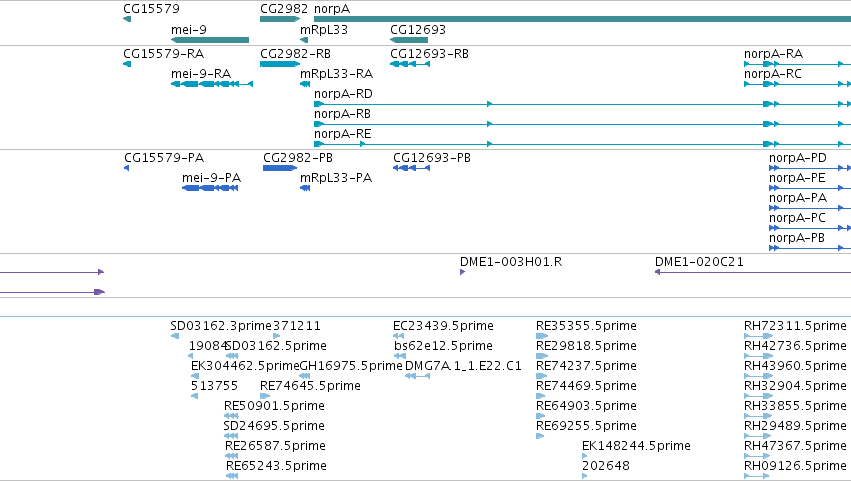
Task: Click EST SD03162.5prime
Action: (x=277, y=346)
